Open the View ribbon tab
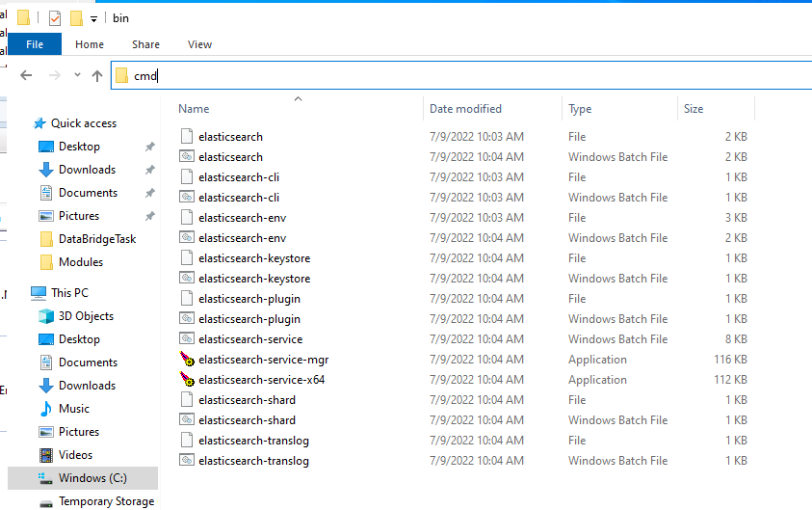The height and width of the screenshot is (510, 812). point(199,44)
